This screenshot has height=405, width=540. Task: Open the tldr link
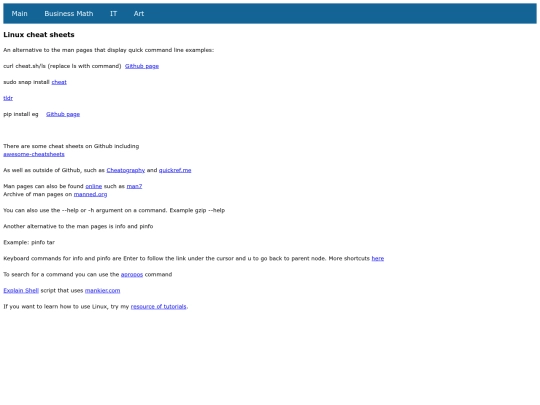(x=8, y=98)
